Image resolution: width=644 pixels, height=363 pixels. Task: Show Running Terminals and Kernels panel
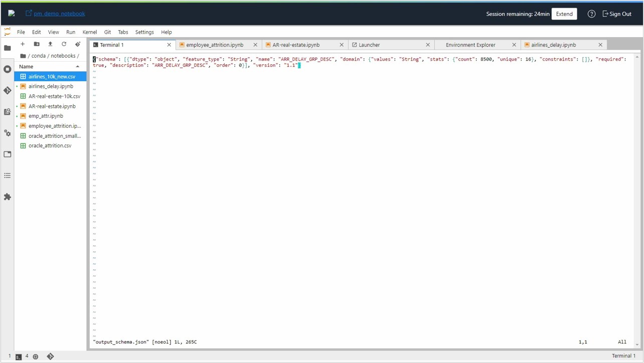[x=8, y=69]
